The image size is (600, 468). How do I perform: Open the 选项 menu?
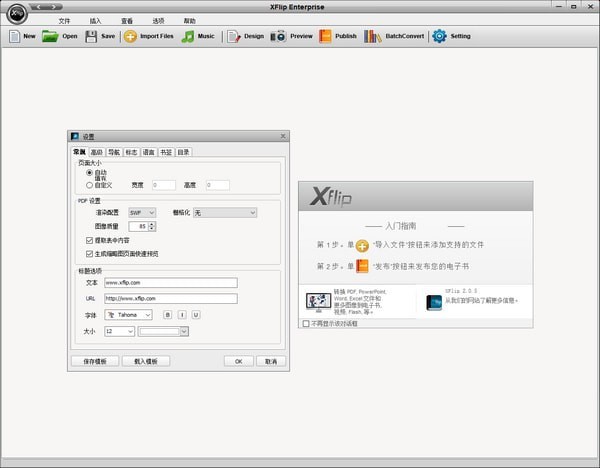(158, 21)
